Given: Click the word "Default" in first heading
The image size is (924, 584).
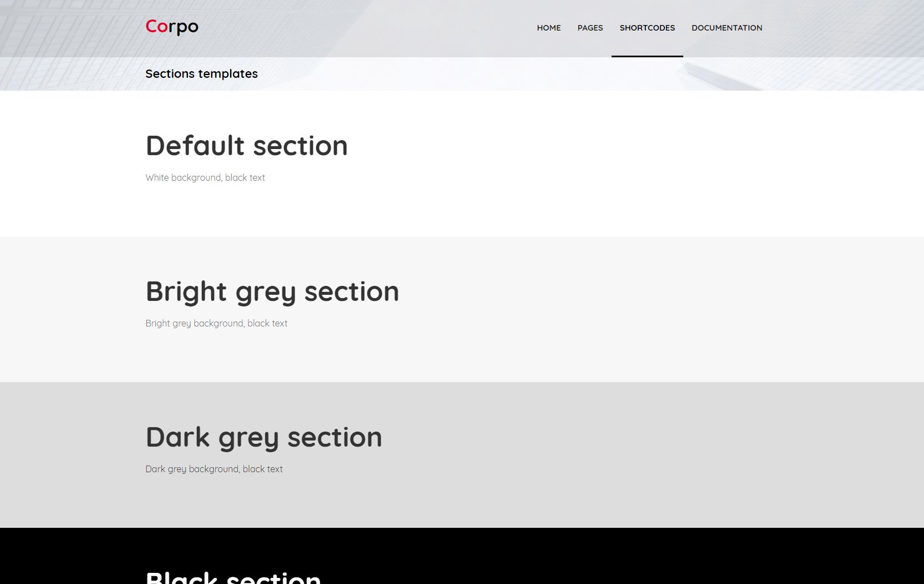Looking at the screenshot, I should [x=195, y=146].
